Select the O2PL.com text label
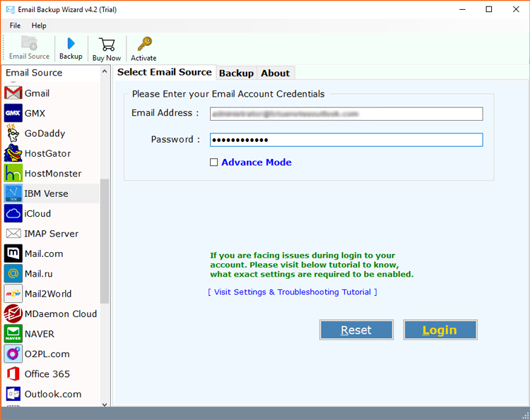This screenshot has height=420, width=530. (x=47, y=354)
